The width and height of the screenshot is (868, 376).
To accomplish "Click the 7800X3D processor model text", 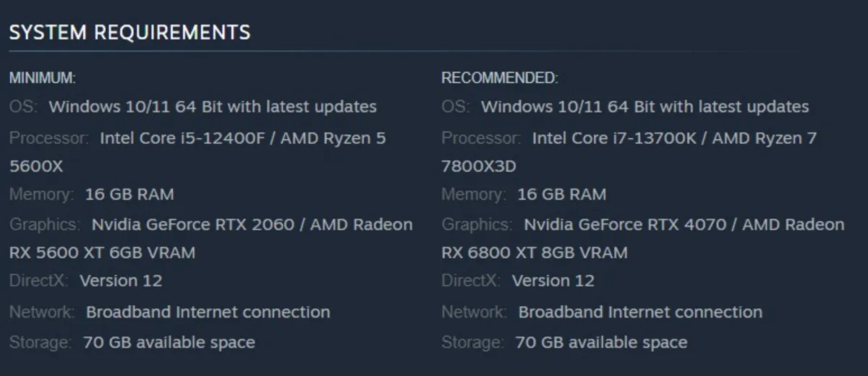I will pos(478,166).
